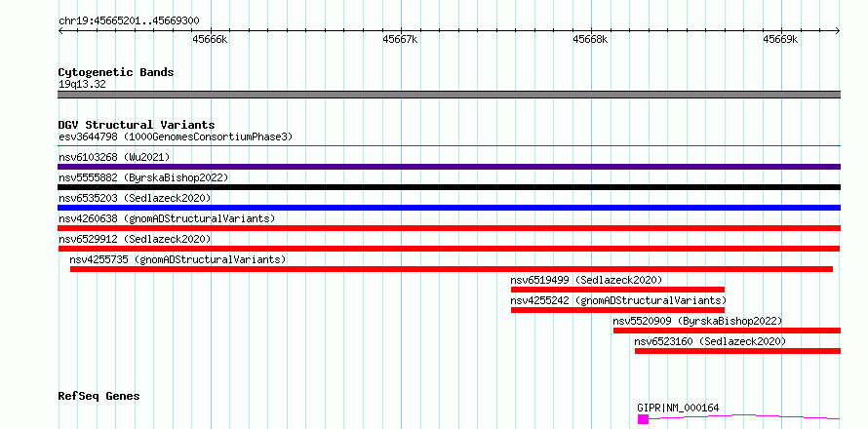Click the esv3644798 variant label
Viewport: 868px width, 429px height.
point(176,136)
